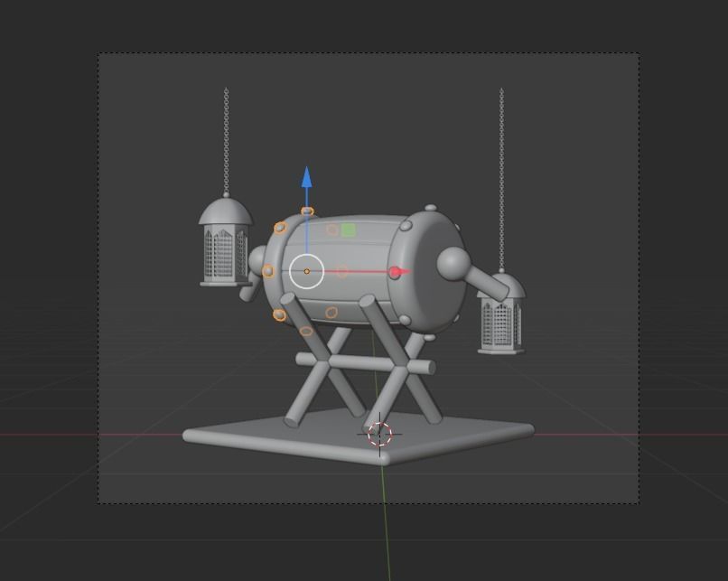Select the hanging lantern on the right
The width and height of the screenshot is (728, 581).
click(501, 314)
